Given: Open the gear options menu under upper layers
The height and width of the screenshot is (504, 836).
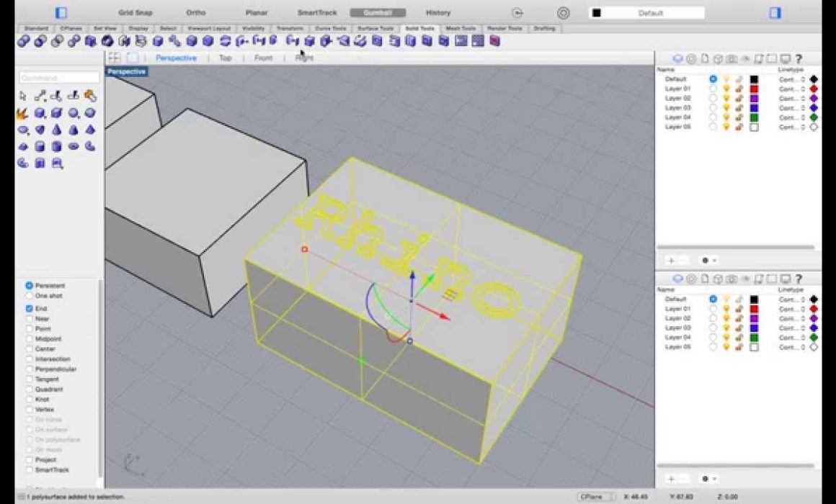Looking at the screenshot, I should click(x=709, y=261).
